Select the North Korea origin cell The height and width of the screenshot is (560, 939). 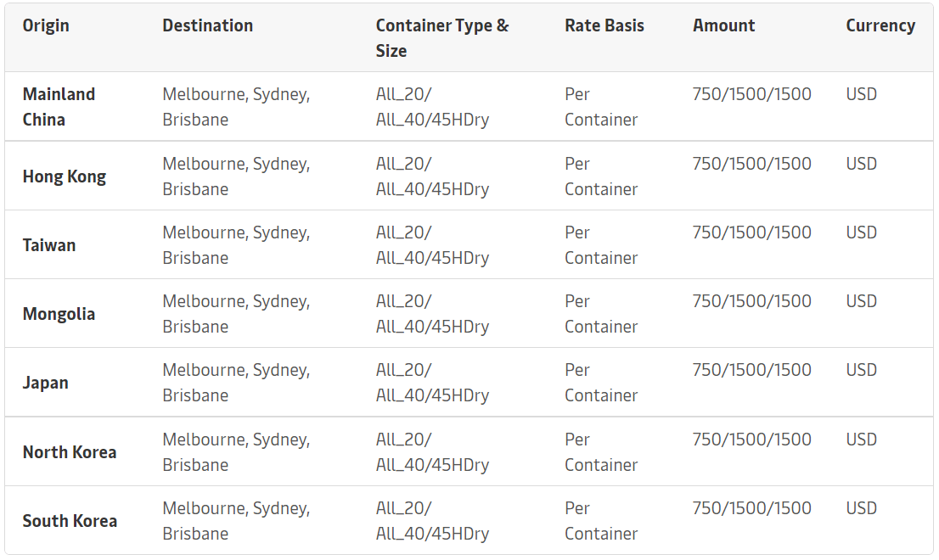point(70,452)
